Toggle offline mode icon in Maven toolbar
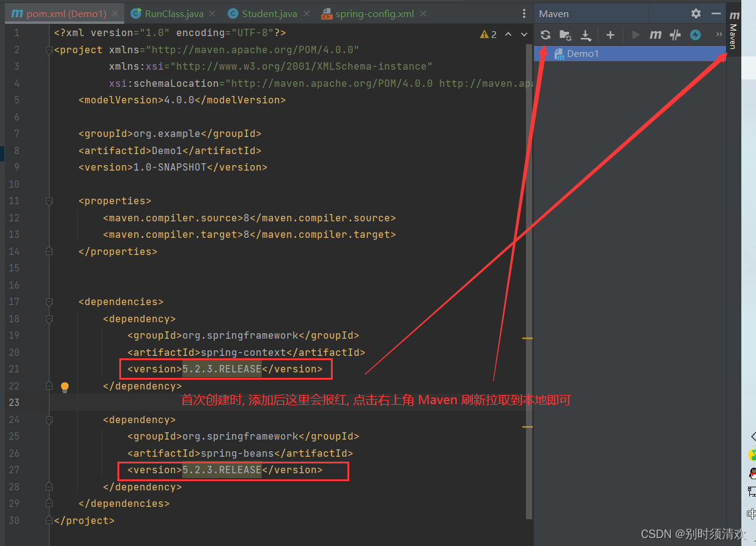This screenshot has height=546, width=756. coord(675,35)
